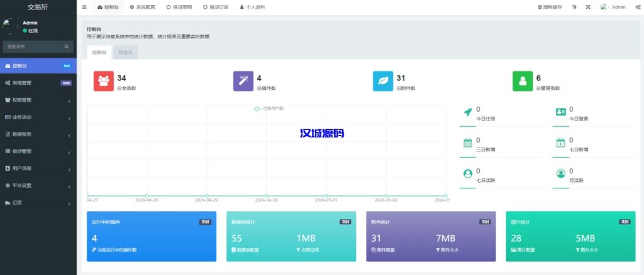Switch to the 自定义 tab
644x275 pixels.
(125, 53)
